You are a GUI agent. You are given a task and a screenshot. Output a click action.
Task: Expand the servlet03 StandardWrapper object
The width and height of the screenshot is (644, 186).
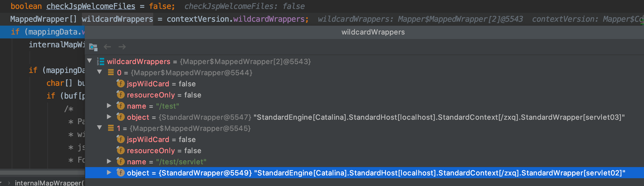pyautogui.click(x=109, y=117)
